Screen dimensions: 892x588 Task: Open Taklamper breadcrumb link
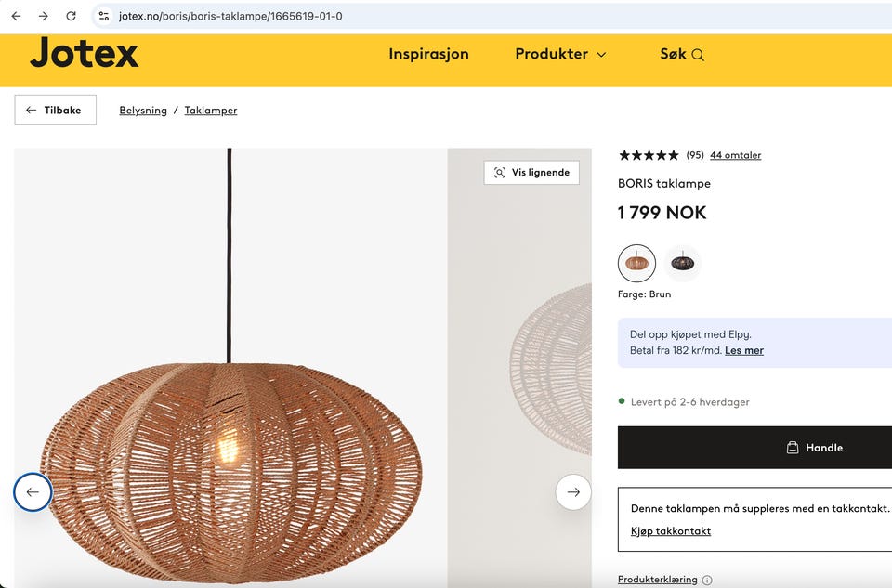point(211,111)
